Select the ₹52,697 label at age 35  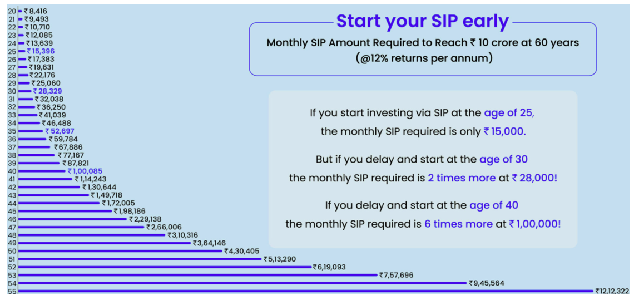(60, 131)
